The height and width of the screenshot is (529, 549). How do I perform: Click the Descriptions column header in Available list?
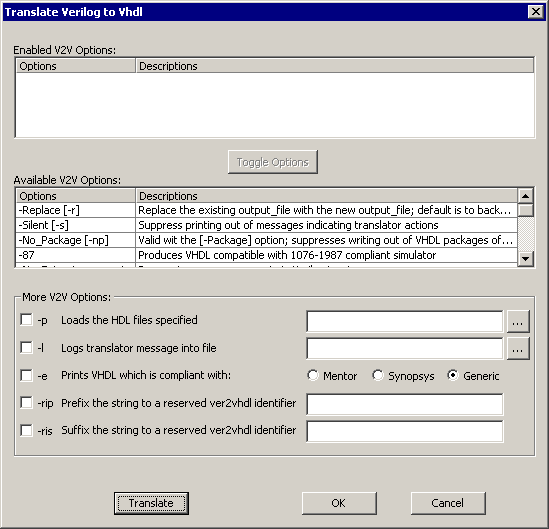[x=326, y=196]
